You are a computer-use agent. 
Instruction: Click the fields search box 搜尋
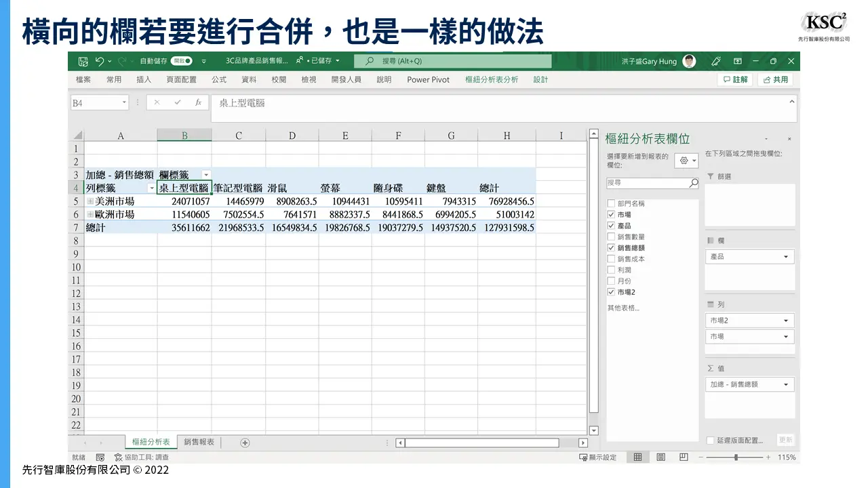click(652, 183)
